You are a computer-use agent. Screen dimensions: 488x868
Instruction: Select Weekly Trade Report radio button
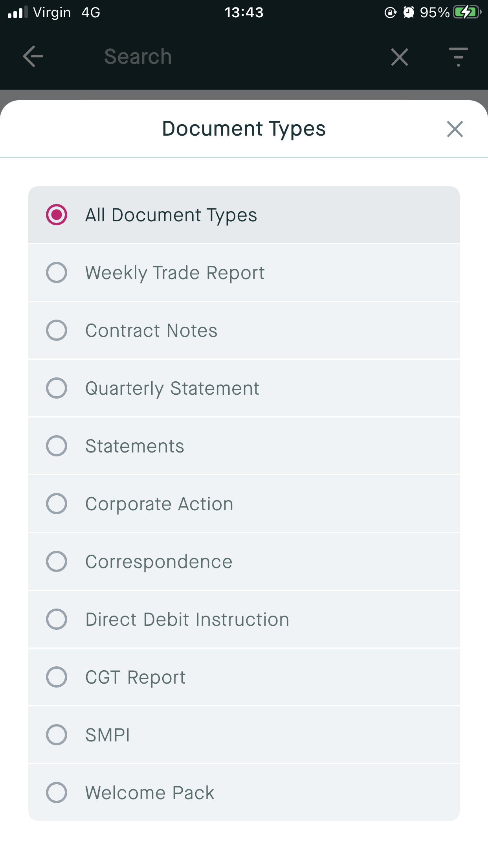point(57,272)
